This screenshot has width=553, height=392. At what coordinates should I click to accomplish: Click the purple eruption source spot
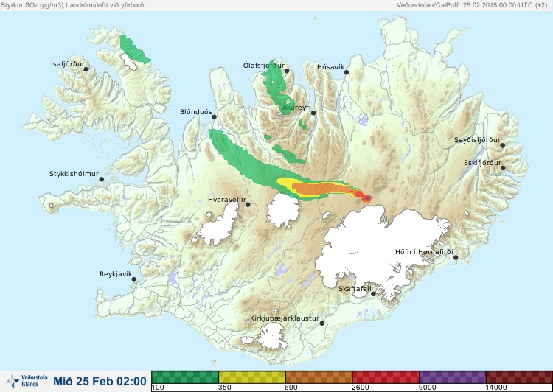367,199
